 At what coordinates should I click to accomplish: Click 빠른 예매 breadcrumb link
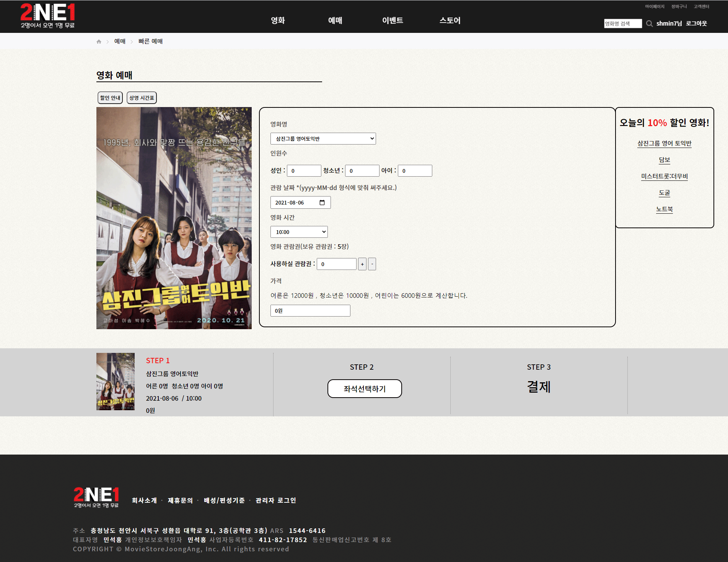pos(150,41)
